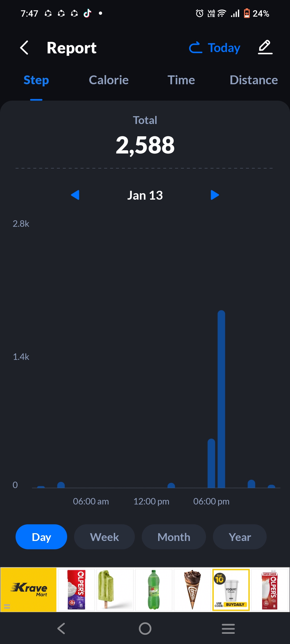Tap the yogurt BUYDAILY promo ad

pos(231,590)
